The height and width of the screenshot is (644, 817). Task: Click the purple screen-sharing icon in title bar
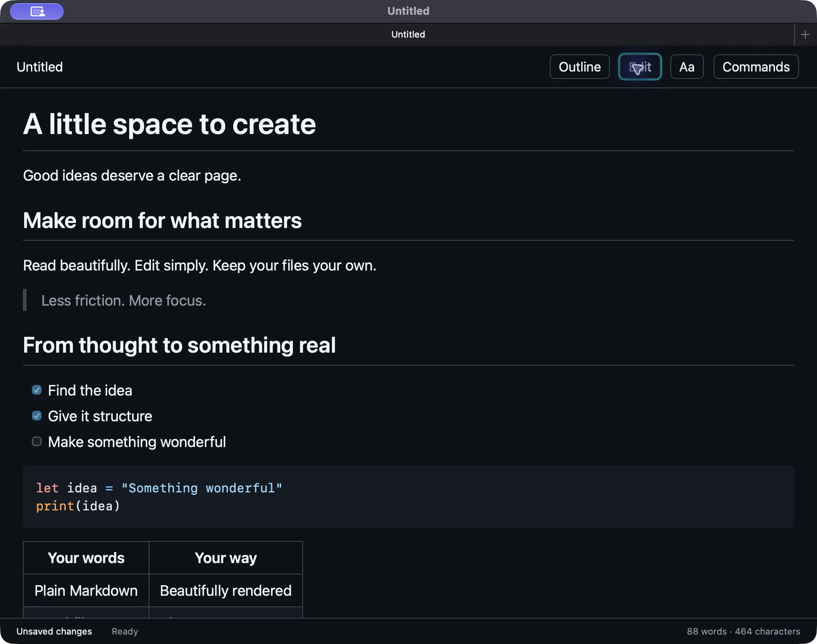pos(37,11)
